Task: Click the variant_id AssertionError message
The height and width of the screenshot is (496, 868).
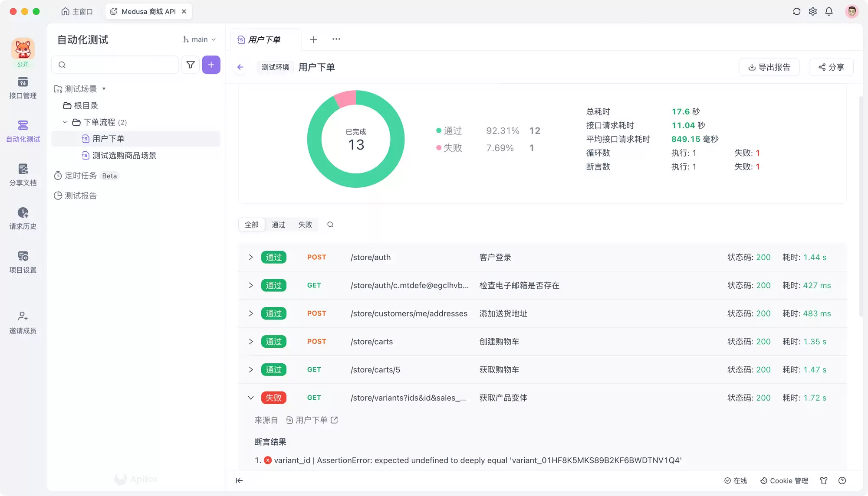Action: 477,460
